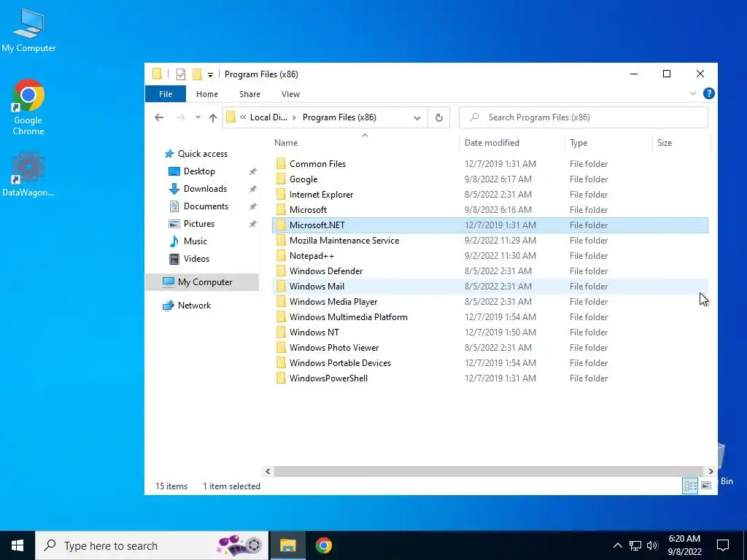The image size is (747, 560).
Task: Sort by Date modified column header
Action: 492,142
